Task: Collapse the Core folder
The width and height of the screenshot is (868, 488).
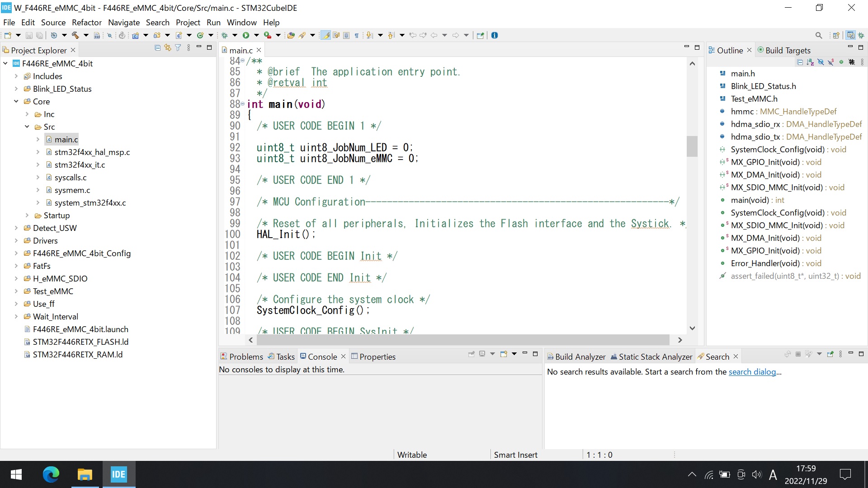Action: pos(16,102)
